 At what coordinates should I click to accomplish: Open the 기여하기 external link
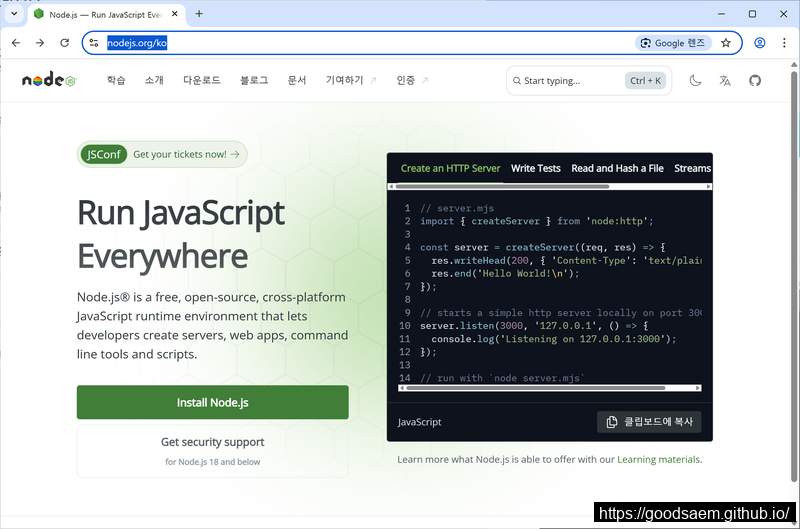pos(351,80)
